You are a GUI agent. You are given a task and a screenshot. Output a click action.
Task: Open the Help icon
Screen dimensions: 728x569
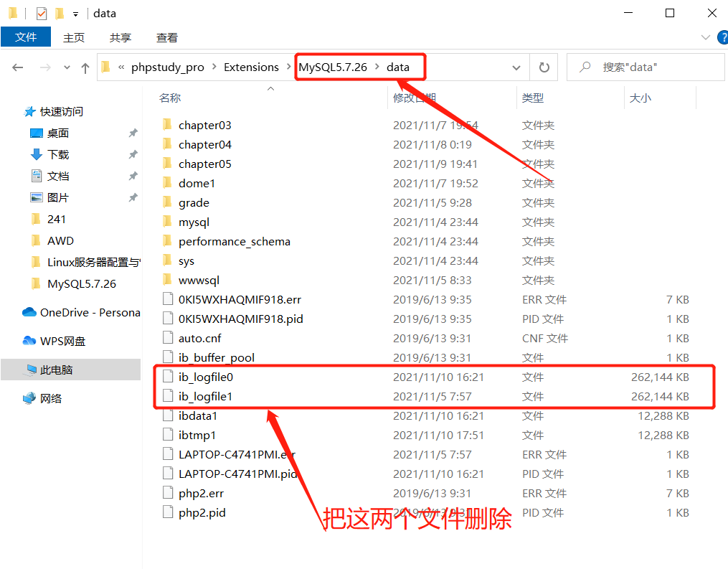723,37
